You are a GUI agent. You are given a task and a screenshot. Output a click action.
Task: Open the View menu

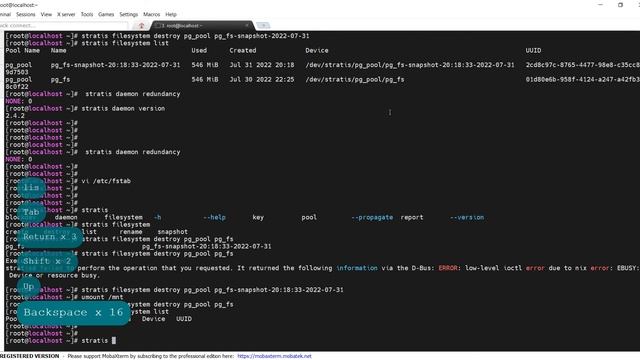[46, 14]
